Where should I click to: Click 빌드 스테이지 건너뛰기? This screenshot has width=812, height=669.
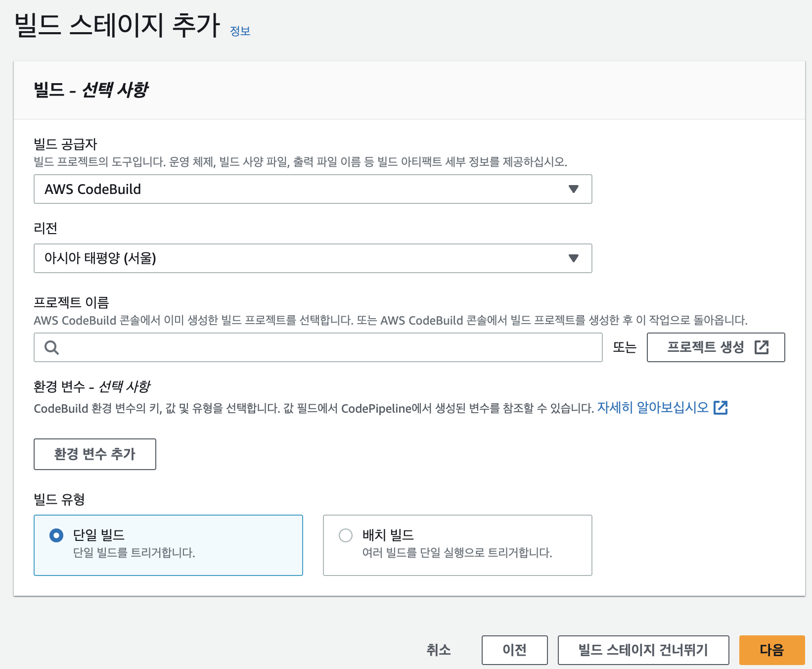(643, 650)
